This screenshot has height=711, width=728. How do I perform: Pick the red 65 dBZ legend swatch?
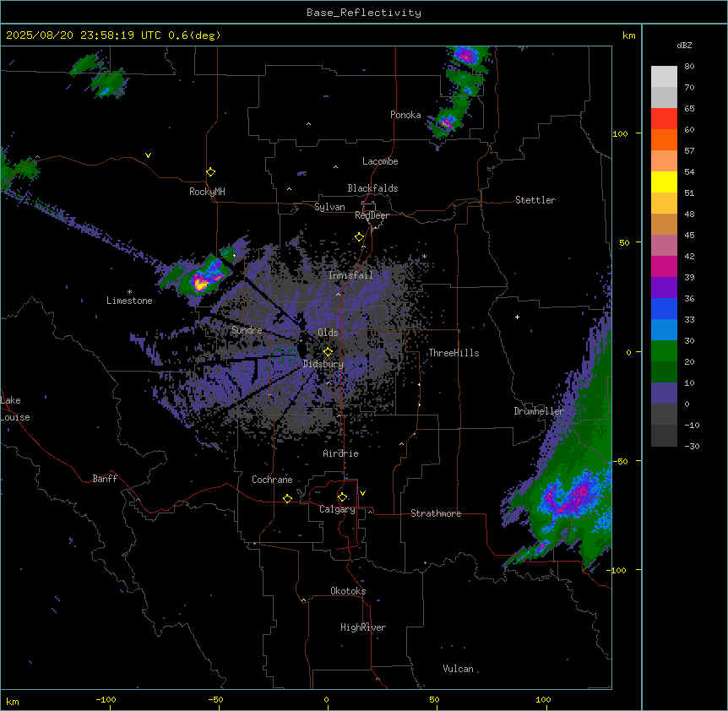click(664, 118)
